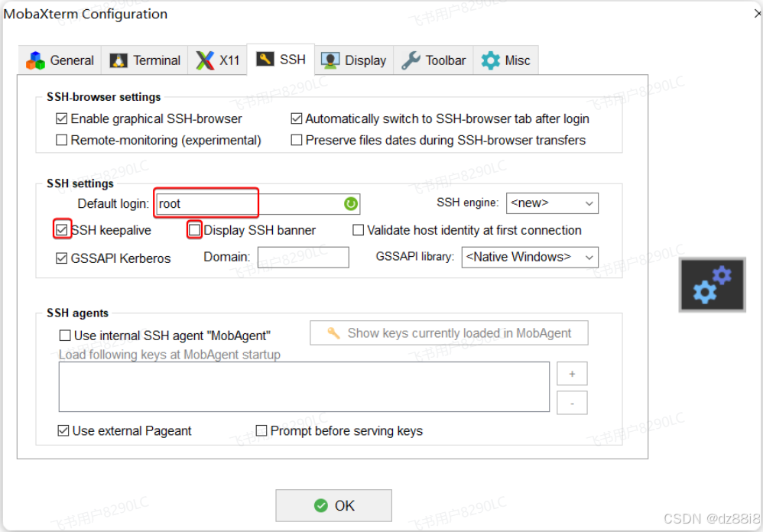Check Prompt before serving keys

click(261, 430)
